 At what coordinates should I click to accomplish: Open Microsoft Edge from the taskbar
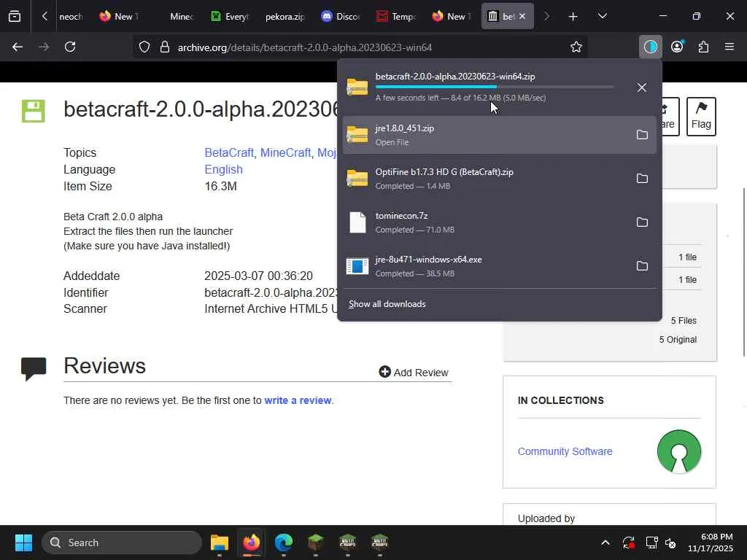click(x=284, y=542)
